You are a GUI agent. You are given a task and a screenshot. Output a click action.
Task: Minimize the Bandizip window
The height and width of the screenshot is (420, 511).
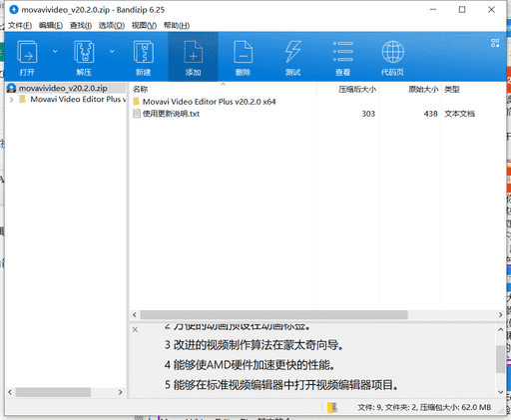433,10
